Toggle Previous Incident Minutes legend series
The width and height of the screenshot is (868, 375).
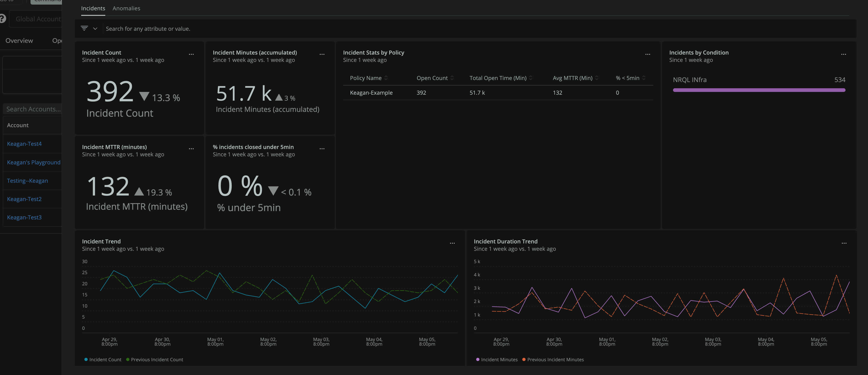tap(553, 359)
